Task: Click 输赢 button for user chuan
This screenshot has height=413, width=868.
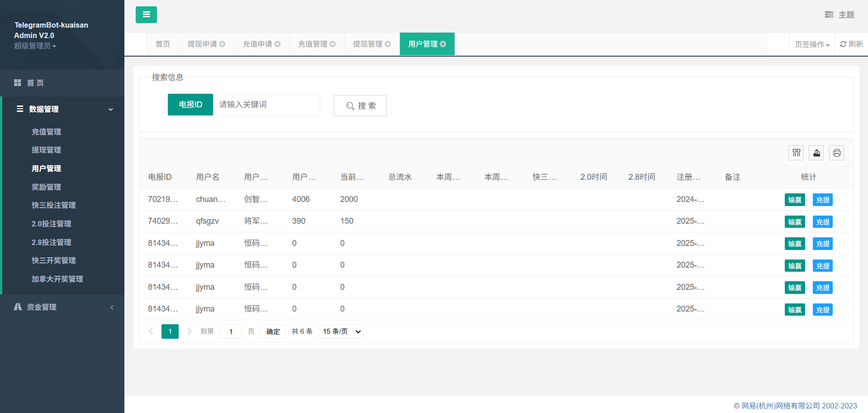Action: [795, 200]
